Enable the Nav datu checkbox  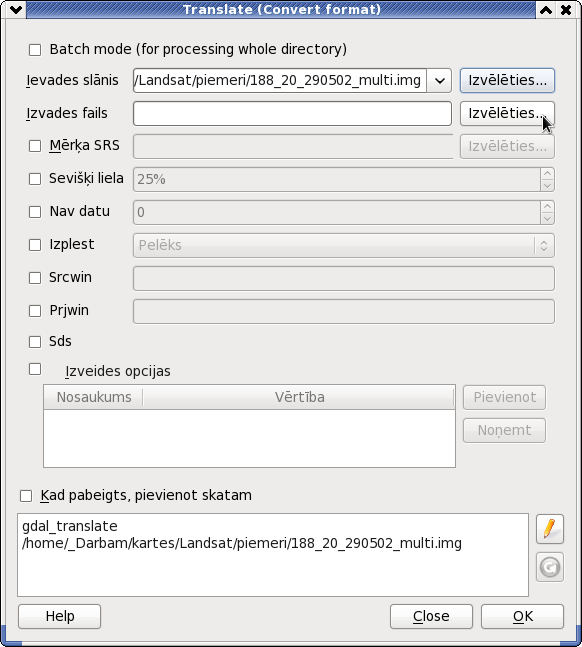pos(35,212)
